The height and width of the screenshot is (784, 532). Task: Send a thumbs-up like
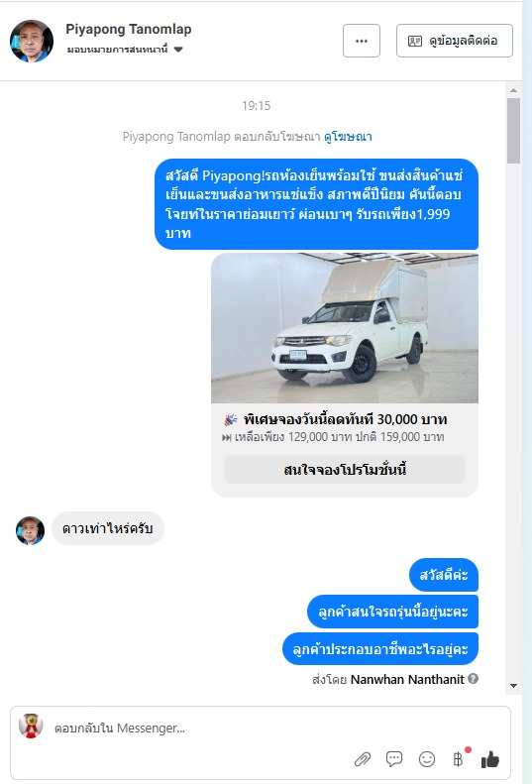(x=490, y=759)
